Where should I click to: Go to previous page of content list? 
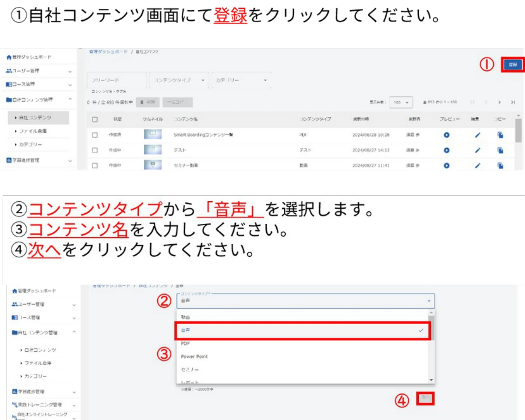click(x=486, y=102)
